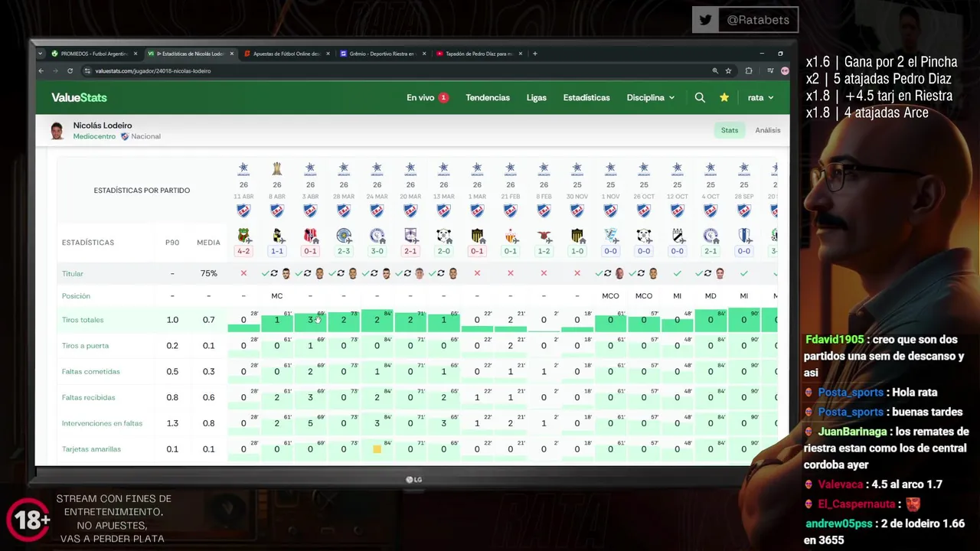Click the opponent crest for the 28 MAR match
Image resolution: width=980 pixels, height=551 pixels.
pyautogui.click(x=344, y=236)
